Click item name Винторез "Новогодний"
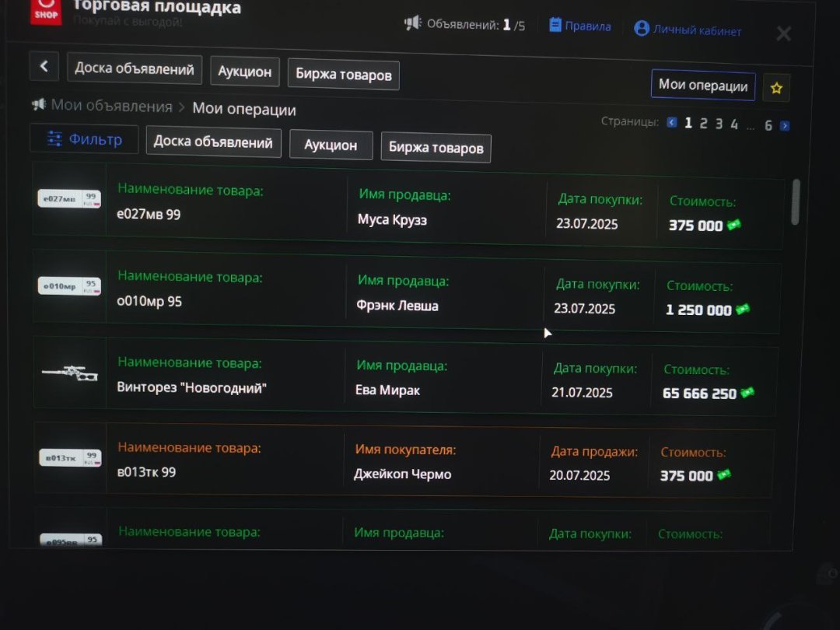The width and height of the screenshot is (840, 630). 192,388
